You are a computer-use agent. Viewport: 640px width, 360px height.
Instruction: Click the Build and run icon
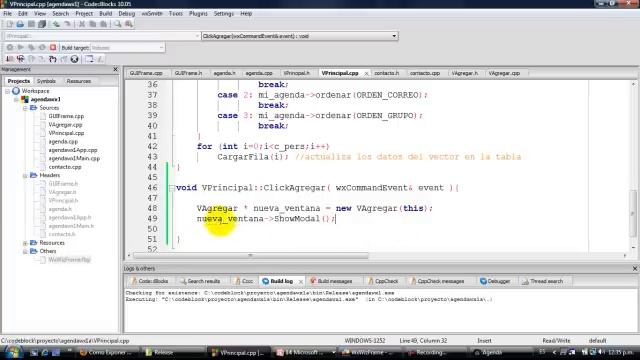tap(31, 47)
